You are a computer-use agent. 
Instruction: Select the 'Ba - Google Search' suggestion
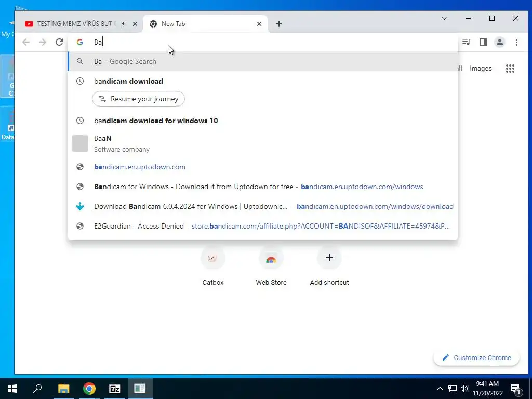pyautogui.click(x=263, y=61)
